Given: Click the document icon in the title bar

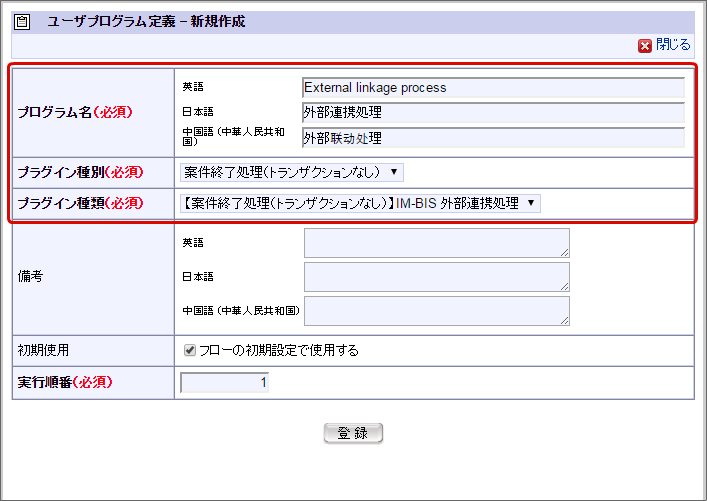Looking at the screenshot, I should (x=25, y=22).
